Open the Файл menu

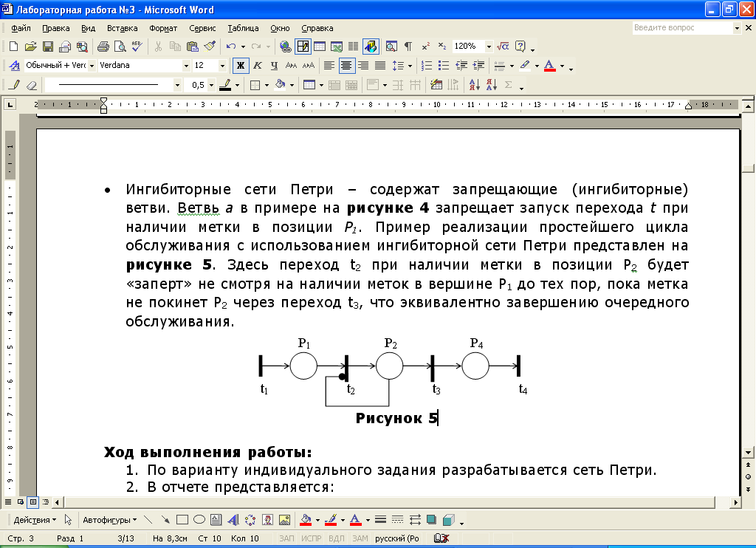[21, 28]
